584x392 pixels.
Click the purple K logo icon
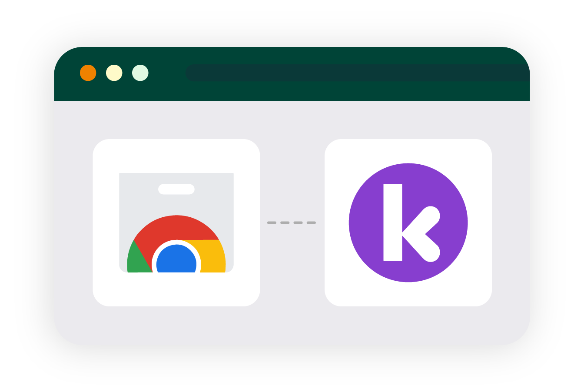coord(408,223)
